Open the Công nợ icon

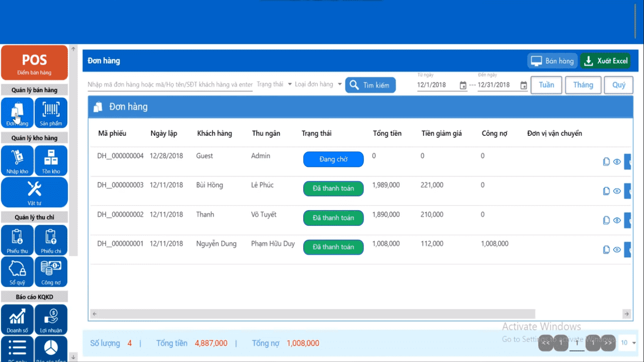[x=51, y=272]
